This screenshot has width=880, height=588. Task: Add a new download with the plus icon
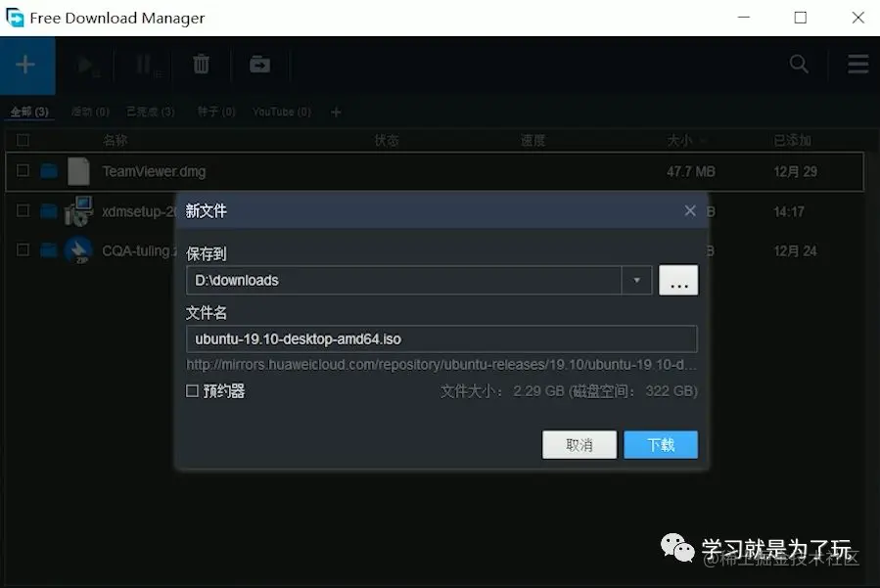pos(26,65)
